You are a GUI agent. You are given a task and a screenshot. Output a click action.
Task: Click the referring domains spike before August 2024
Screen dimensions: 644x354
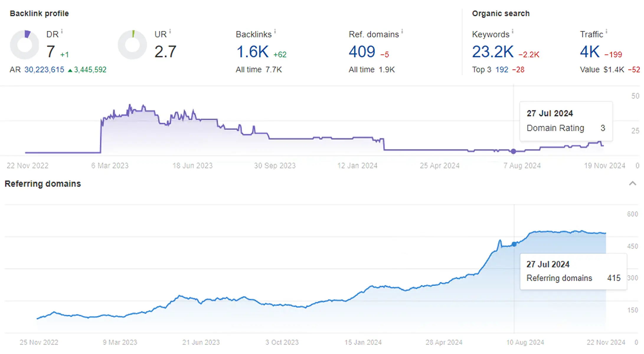[500, 241]
